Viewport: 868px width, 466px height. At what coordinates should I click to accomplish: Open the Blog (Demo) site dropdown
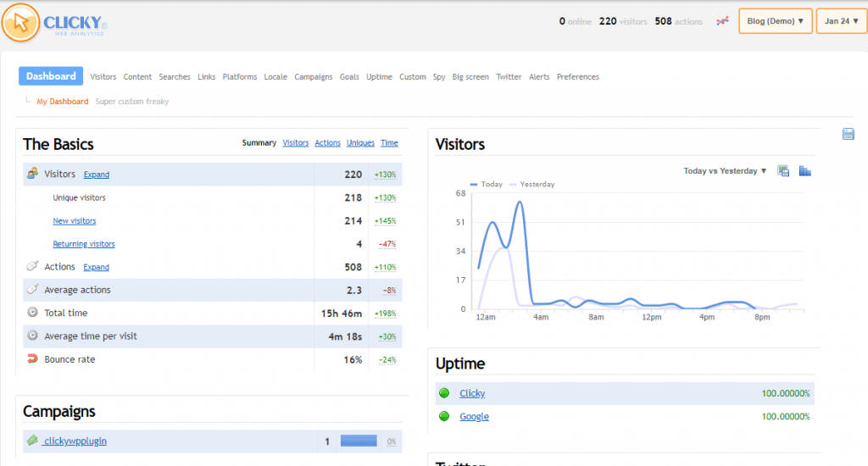pos(775,21)
